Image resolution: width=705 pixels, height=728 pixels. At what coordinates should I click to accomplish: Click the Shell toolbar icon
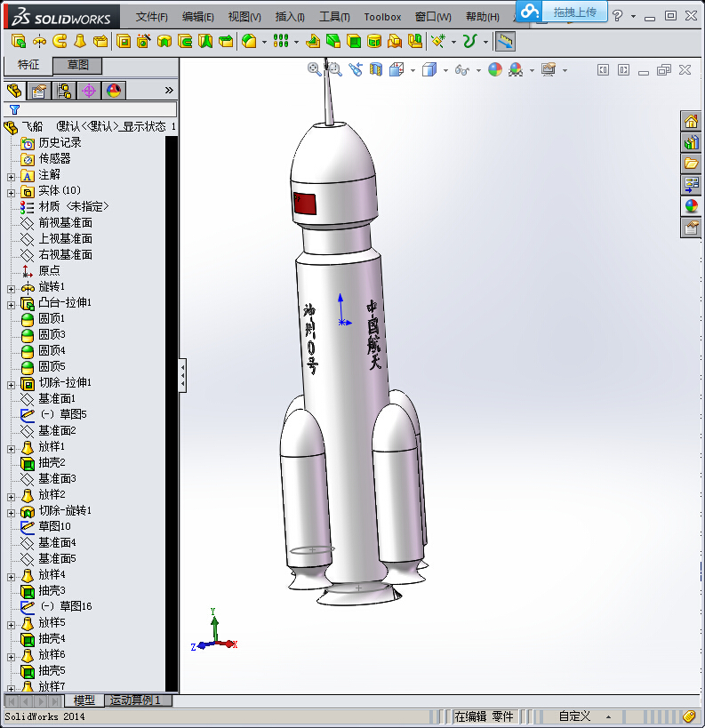click(x=354, y=41)
